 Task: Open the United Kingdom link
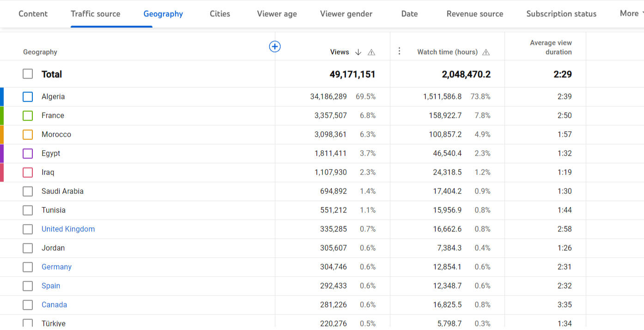point(68,229)
